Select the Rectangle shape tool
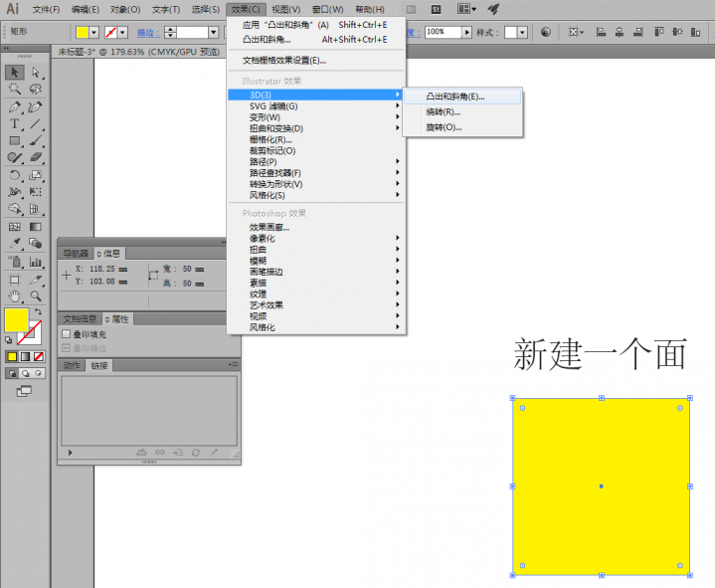The width and height of the screenshot is (715, 588). coord(15,141)
